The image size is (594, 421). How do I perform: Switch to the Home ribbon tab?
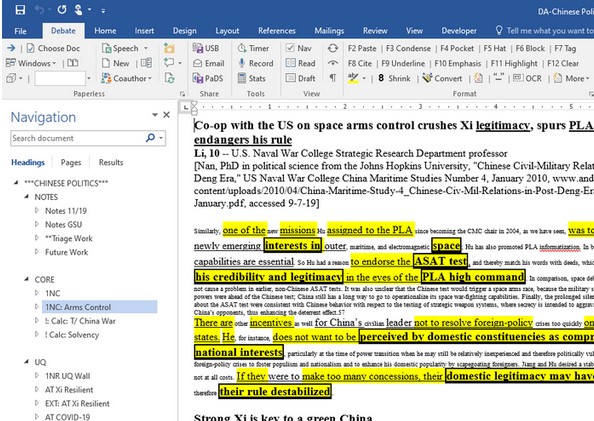click(x=105, y=31)
